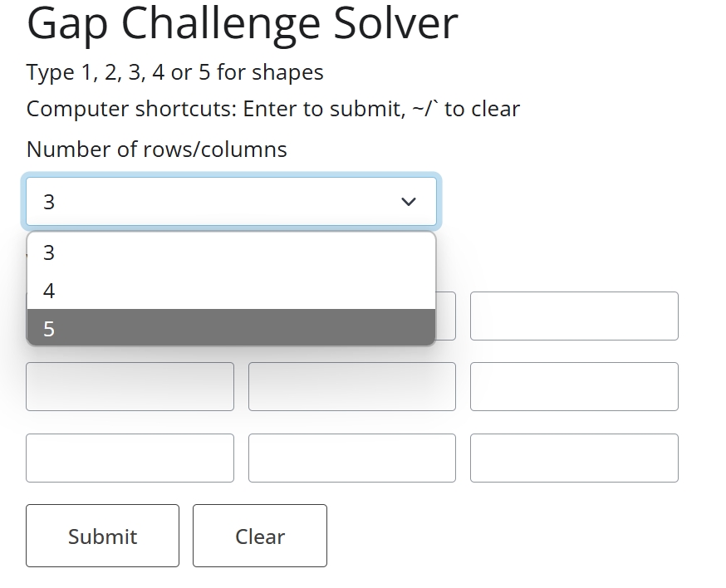Focus the top-right grid input cell
The height and width of the screenshot is (588, 726).
pyautogui.click(x=574, y=316)
